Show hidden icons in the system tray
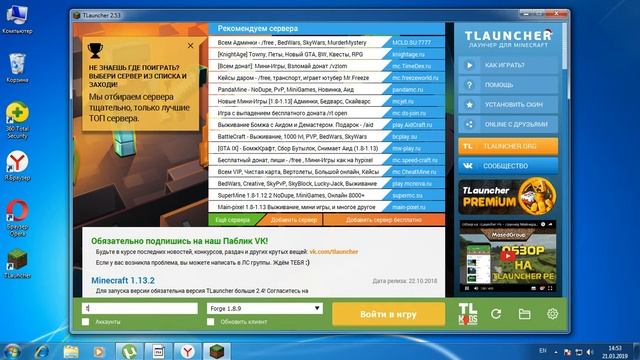The width and height of the screenshot is (640, 360). 556,351
